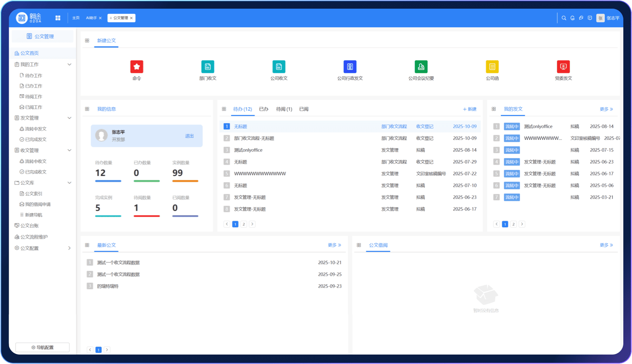The width and height of the screenshot is (632, 364).
Task: Click + 新建 in the to-do panel
Action: pos(470,109)
